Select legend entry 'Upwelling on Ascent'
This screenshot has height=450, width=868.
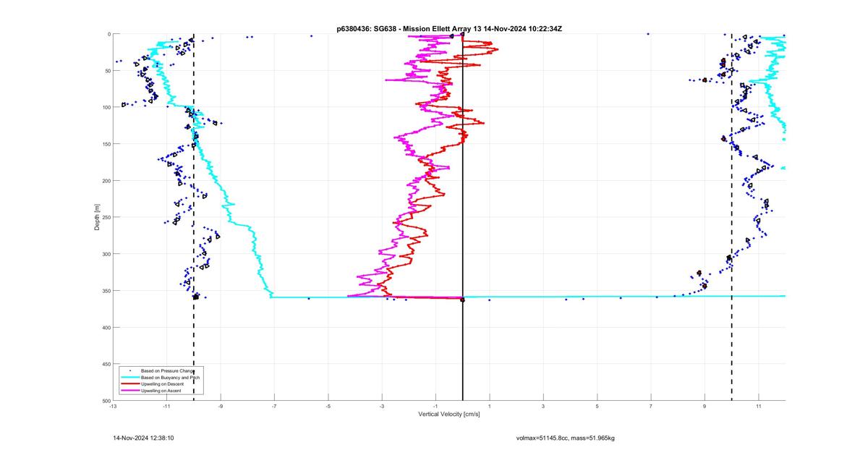pos(161,391)
